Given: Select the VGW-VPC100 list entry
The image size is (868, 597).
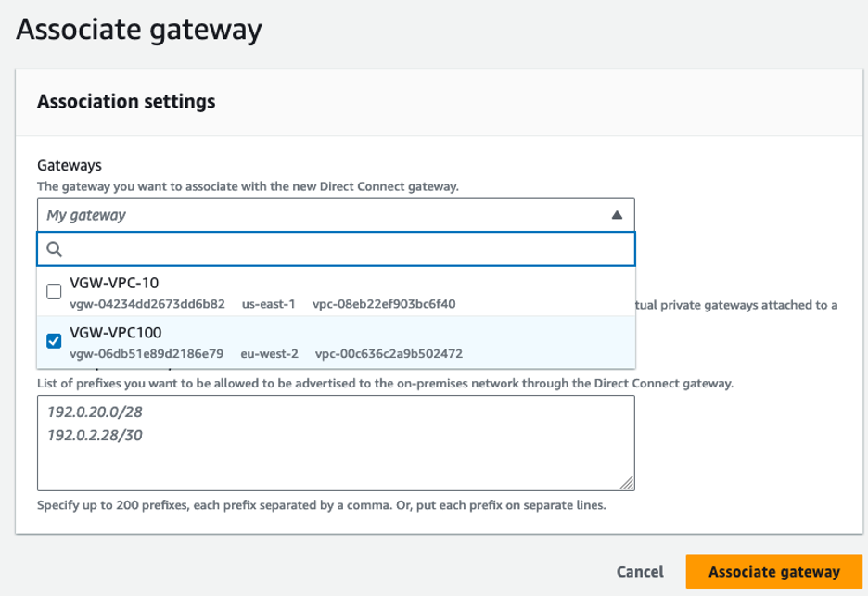Looking at the screenshot, I should click(x=278, y=342).
